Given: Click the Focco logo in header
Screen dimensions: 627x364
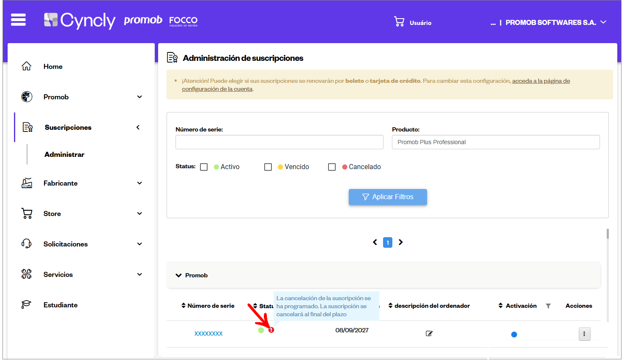Looking at the screenshot, I should tap(183, 21).
